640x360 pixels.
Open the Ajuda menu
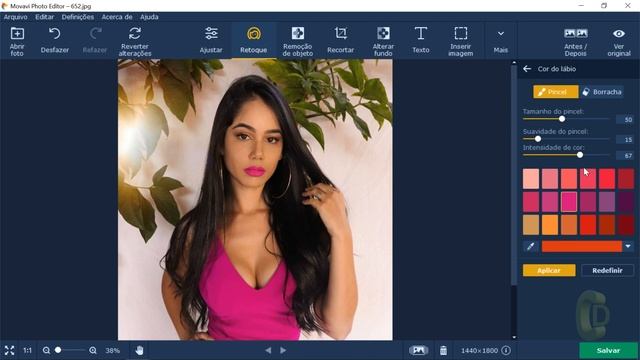click(149, 17)
